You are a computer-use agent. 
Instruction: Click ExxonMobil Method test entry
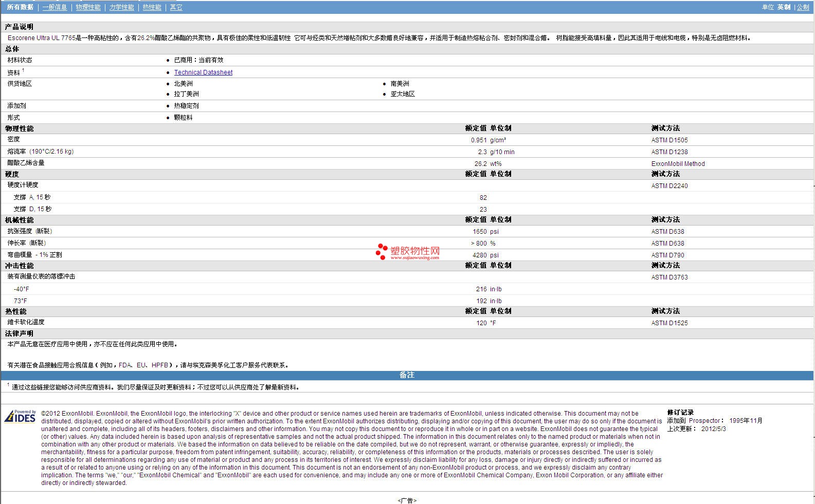tap(678, 164)
